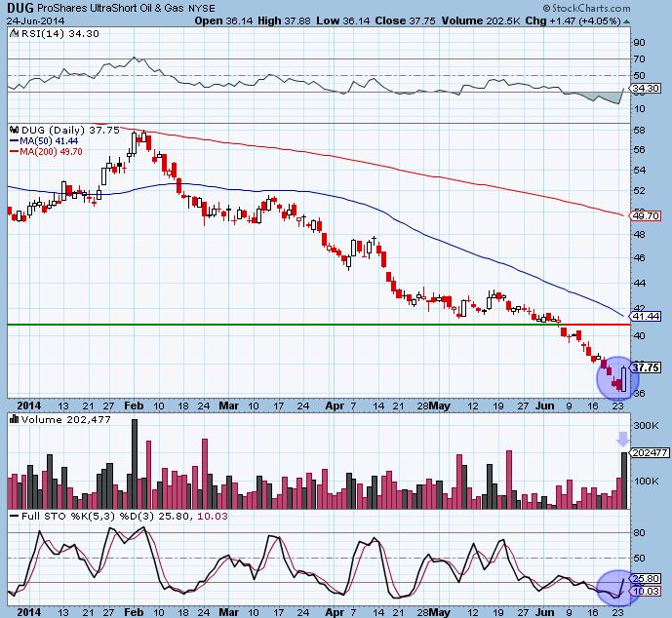Click 'Apr' on the price chart date axis
672x618 pixels.
pyautogui.click(x=335, y=406)
